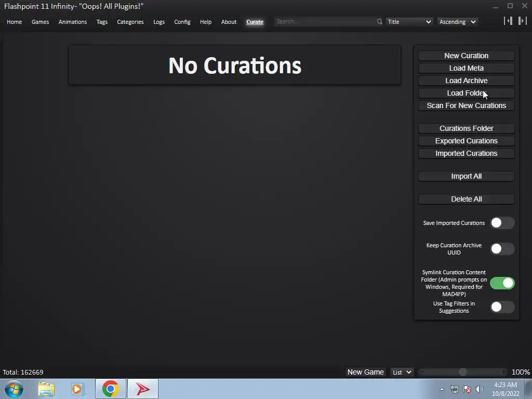
Task: Open the Games tab
Action: 40,22
